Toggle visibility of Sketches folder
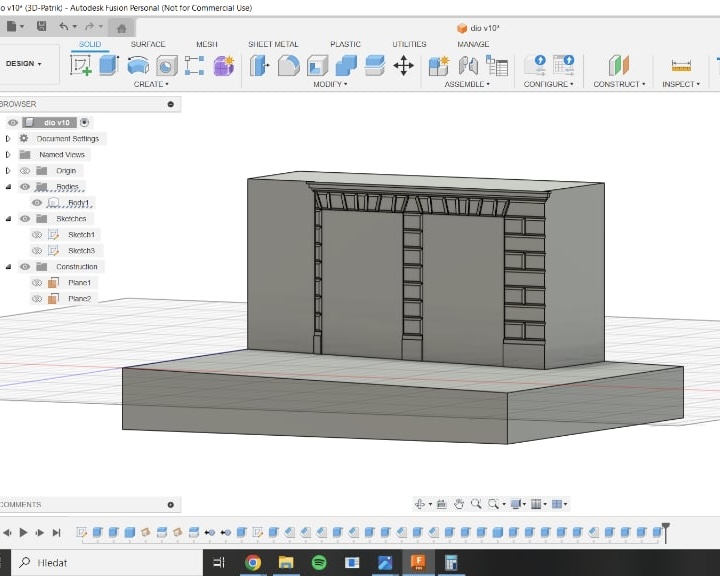This screenshot has width=720, height=576. click(x=25, y=219)
